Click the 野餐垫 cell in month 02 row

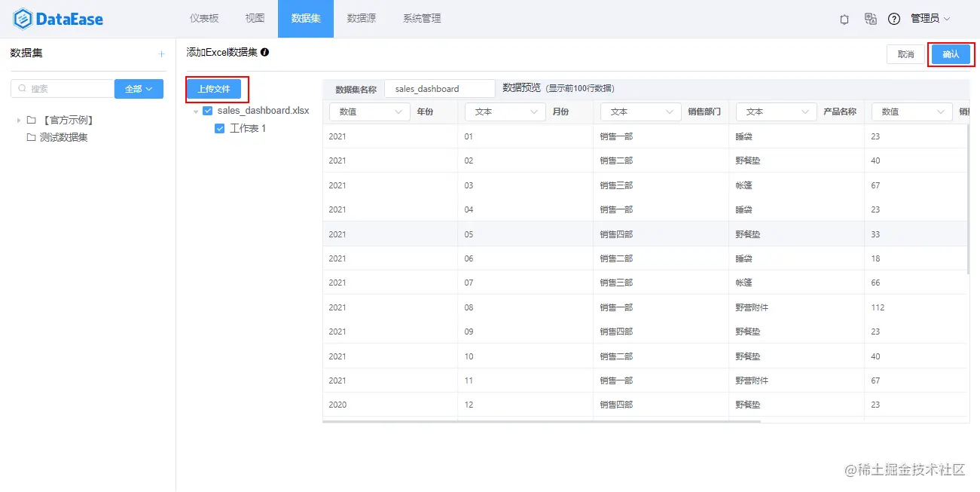point(748,160)
